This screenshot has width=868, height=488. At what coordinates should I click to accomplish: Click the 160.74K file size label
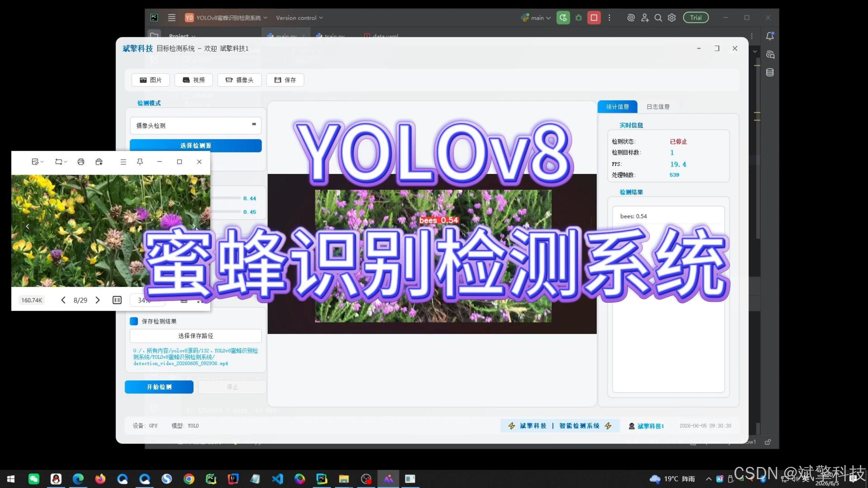pyautogui.click(x=32, y=300)
